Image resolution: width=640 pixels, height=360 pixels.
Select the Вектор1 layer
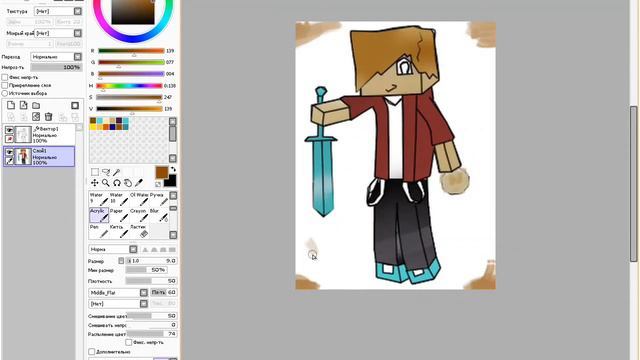(39, 134)
